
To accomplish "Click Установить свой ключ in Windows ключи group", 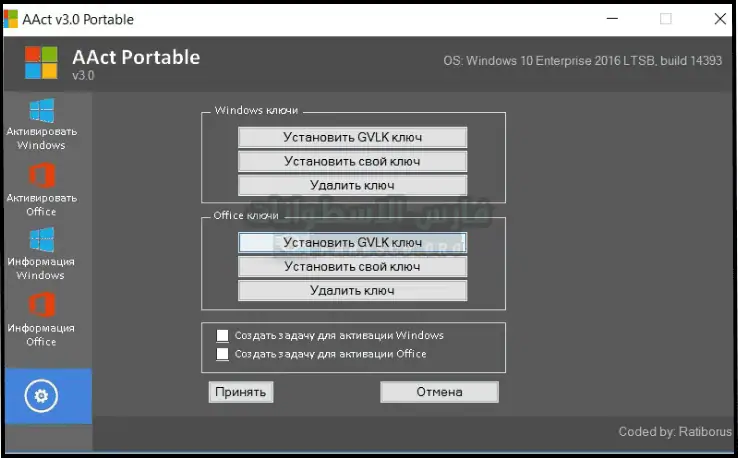I will 352,161.
